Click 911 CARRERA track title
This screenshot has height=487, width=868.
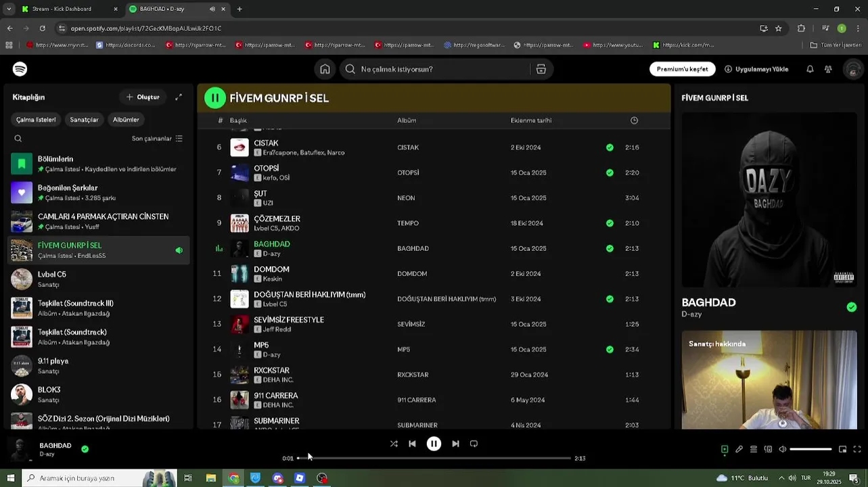click(276, 396)
